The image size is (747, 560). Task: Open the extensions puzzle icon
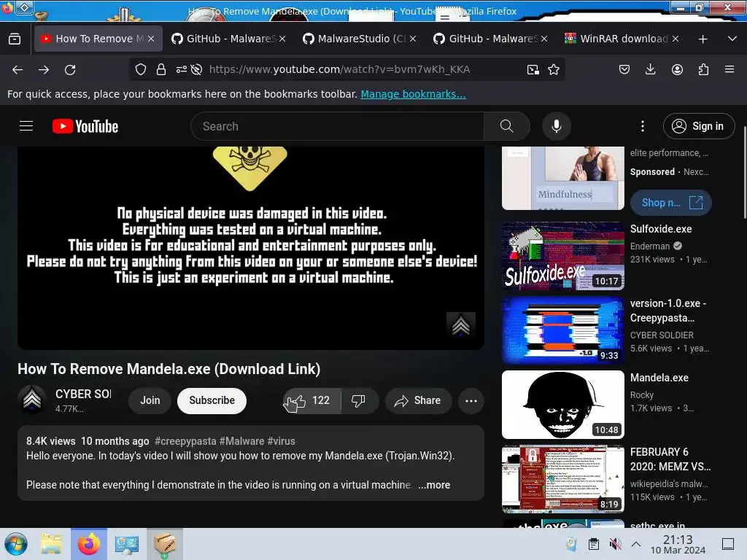703,69
